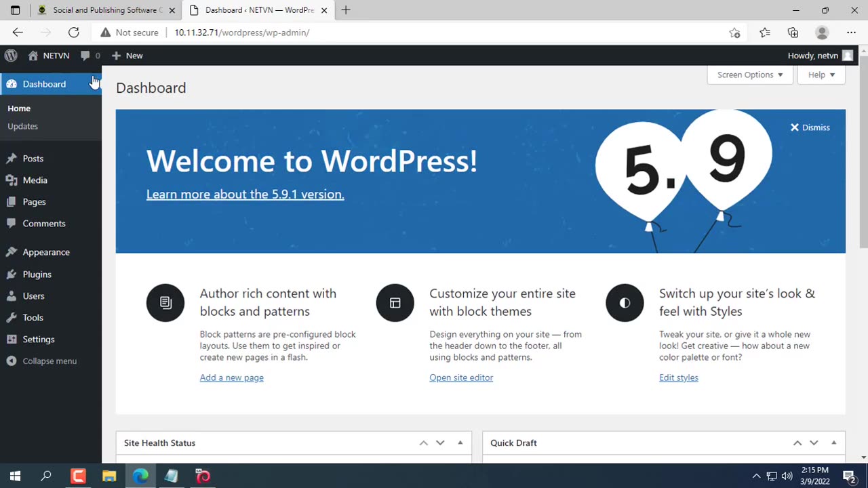Open the notification center icon
868x488 pixels.
coord(849,476)
